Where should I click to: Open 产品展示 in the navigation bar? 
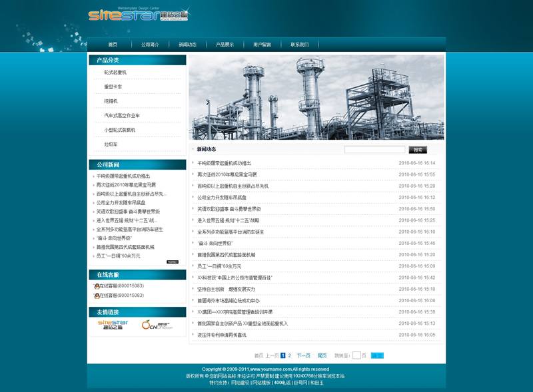click(x=225, y=45)
